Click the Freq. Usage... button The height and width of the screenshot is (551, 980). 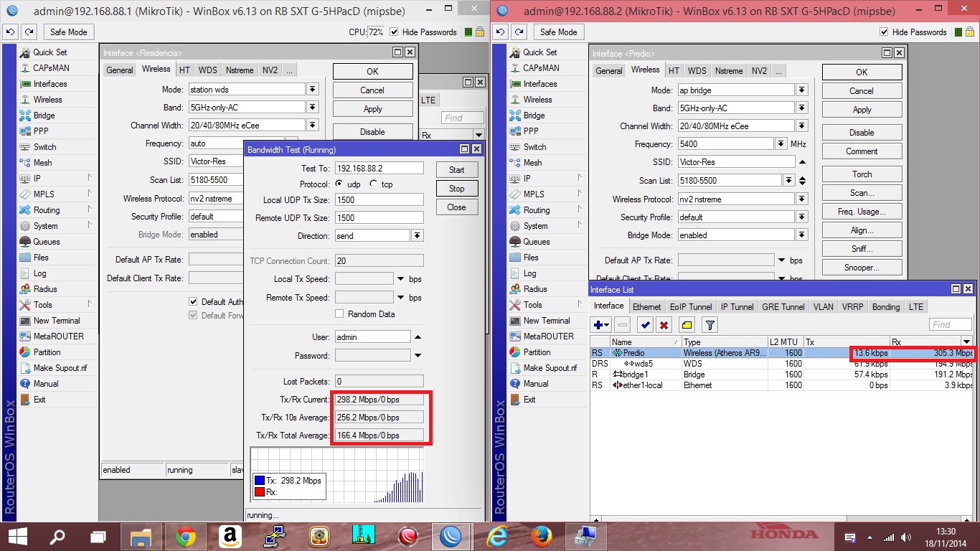(x=862, y=212)
